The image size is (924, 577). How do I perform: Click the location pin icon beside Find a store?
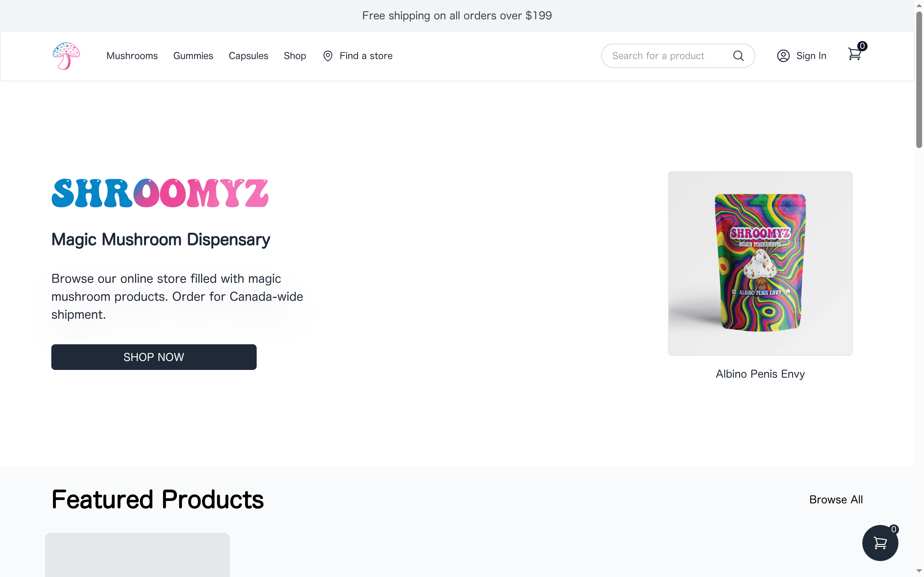coord(328,56)
